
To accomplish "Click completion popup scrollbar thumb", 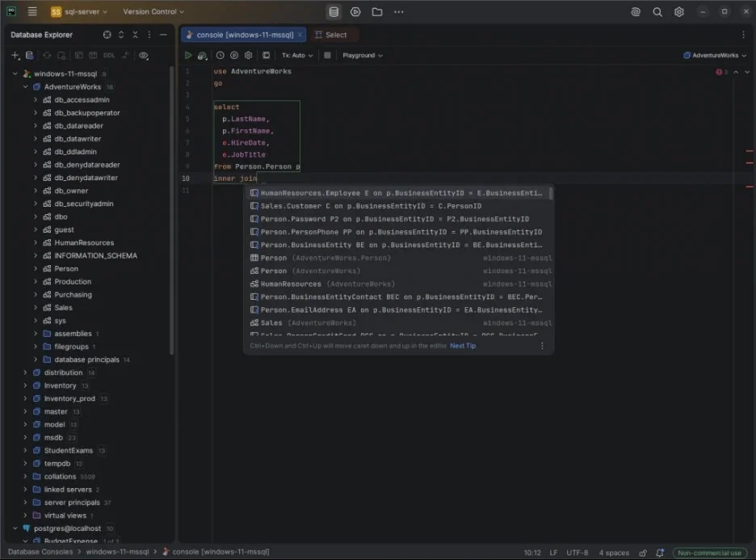I will (551, 193).
